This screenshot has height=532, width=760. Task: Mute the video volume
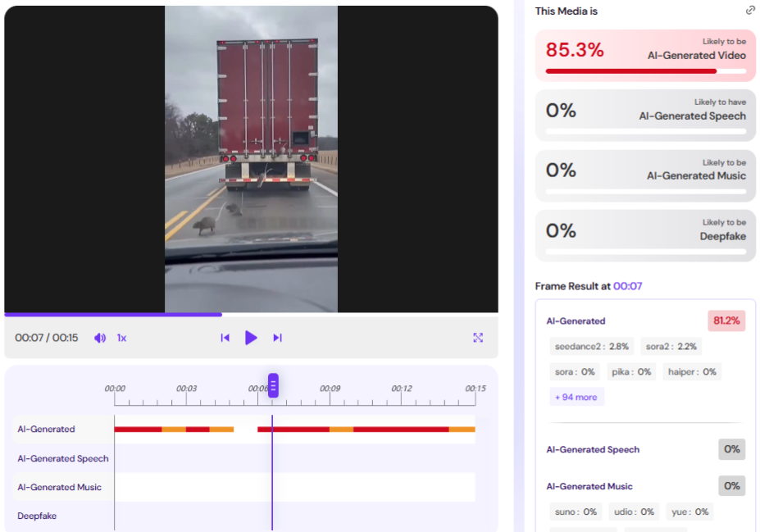tap(100, 338)
